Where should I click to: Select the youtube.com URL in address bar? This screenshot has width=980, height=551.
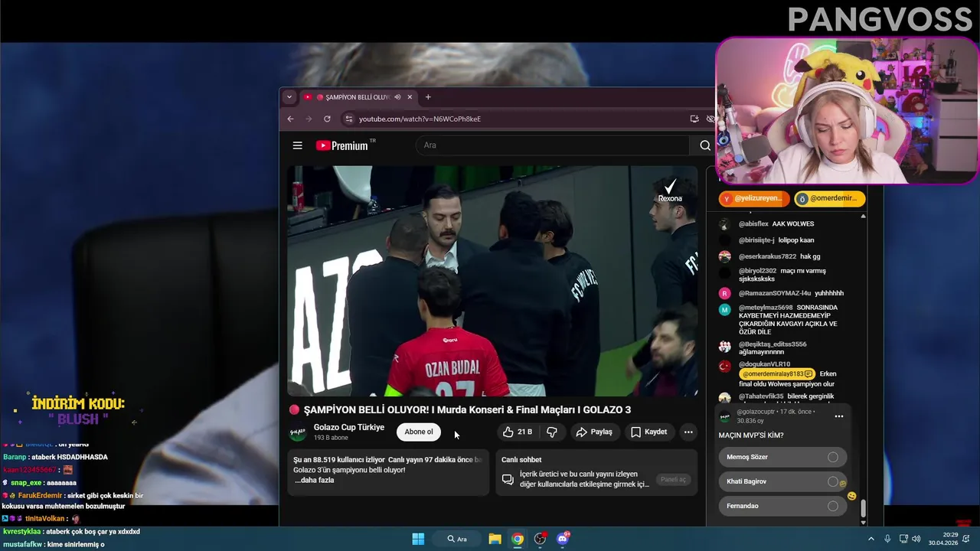click(x=420, y=119)
